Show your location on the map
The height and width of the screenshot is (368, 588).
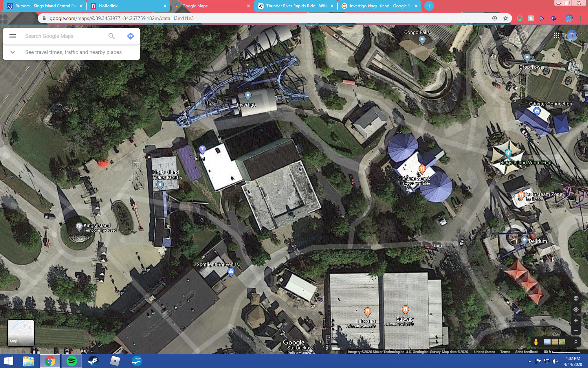(576, 309)
